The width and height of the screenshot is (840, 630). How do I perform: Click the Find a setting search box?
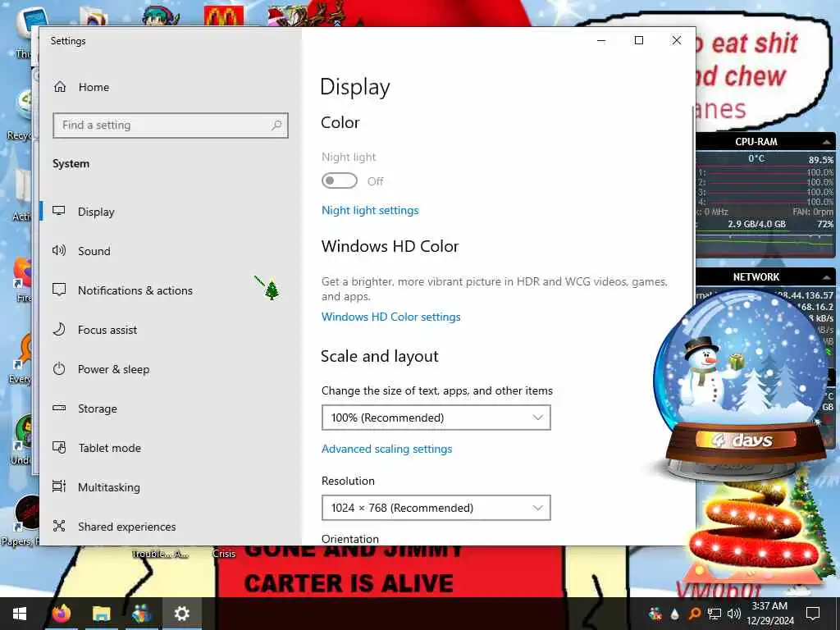171,126
